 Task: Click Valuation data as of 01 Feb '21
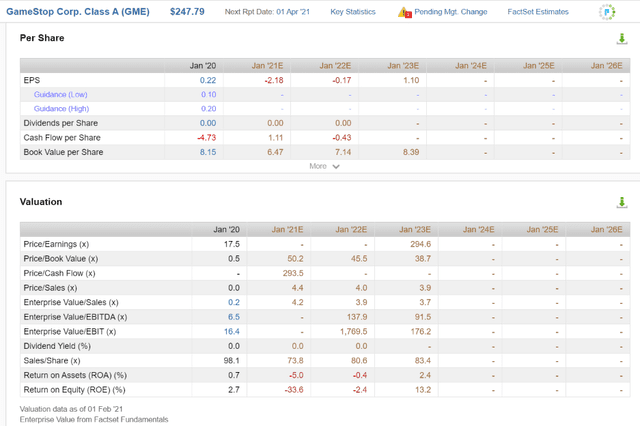[x=71, y=409]
